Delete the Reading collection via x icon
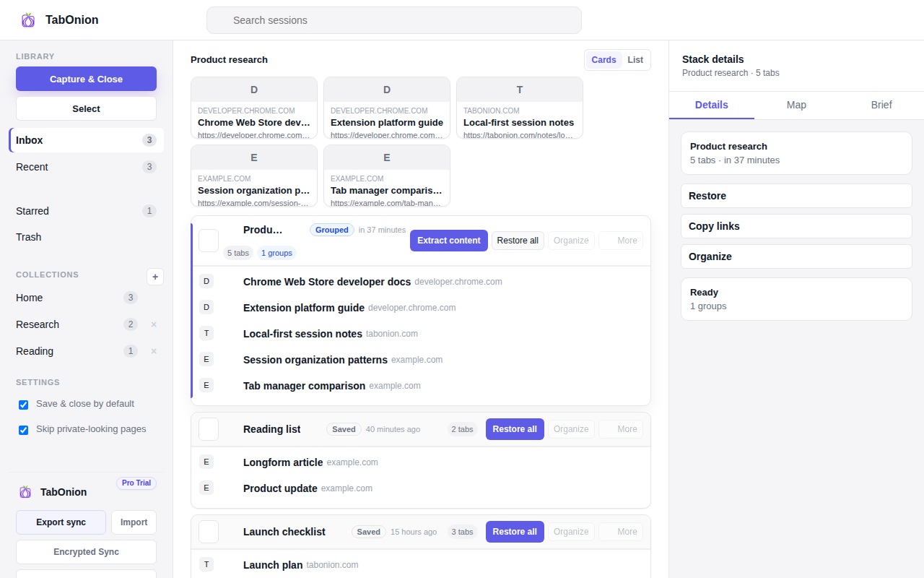This screenshot has height=578, width=924. [154, 352]
